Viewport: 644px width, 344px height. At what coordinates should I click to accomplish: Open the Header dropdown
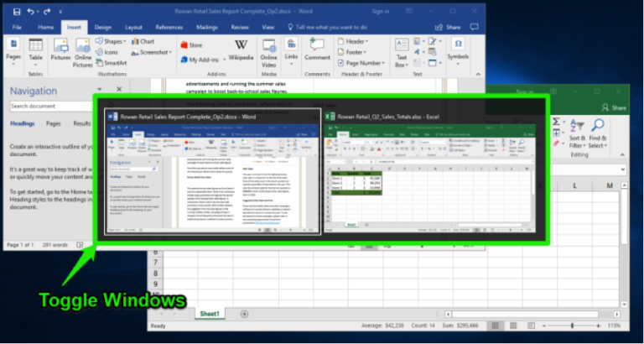point(353,41)
